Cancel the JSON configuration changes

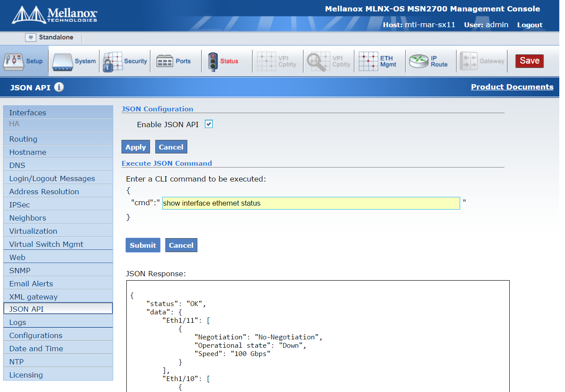click(x=171, y=147)
